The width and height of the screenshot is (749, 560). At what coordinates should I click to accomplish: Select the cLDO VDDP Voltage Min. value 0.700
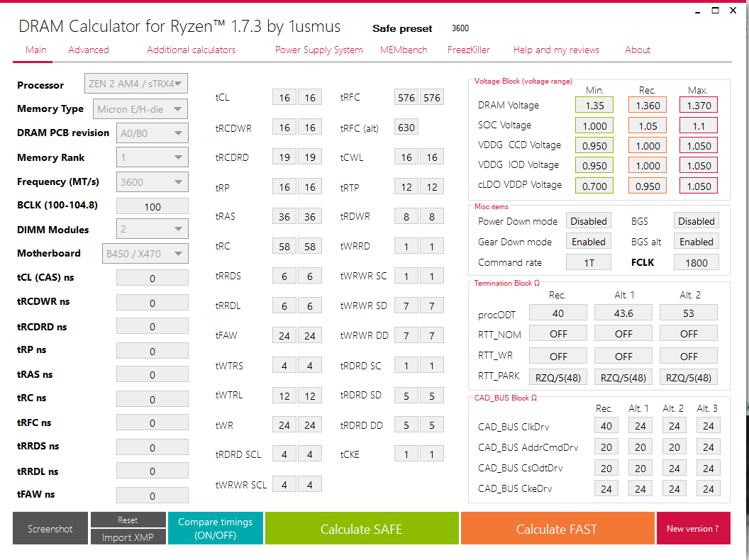click(594, 186)
